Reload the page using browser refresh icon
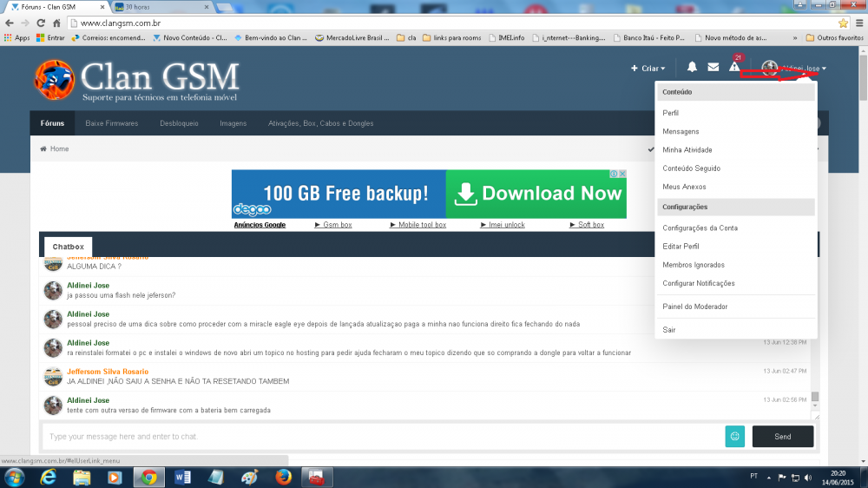868x488 pixels. point(41,23)
